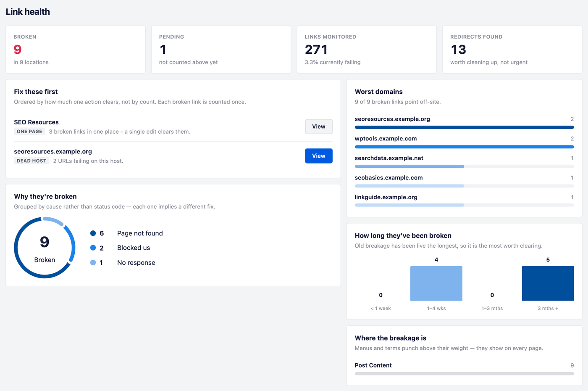Click the DEAD HOST badge
This screenshot has height=391, width=588.
tap(31, 161)
